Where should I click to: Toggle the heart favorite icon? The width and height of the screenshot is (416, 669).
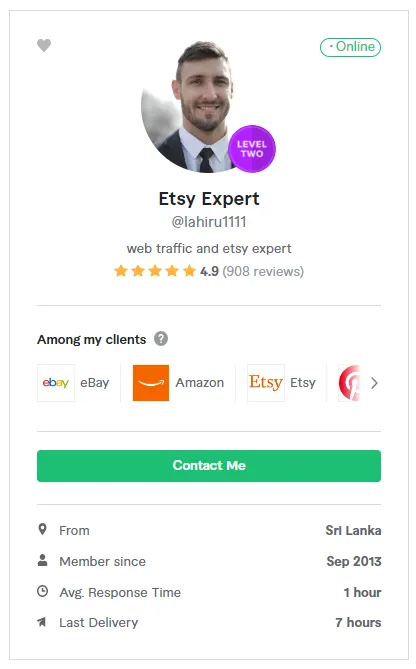(x=44, y=45)
